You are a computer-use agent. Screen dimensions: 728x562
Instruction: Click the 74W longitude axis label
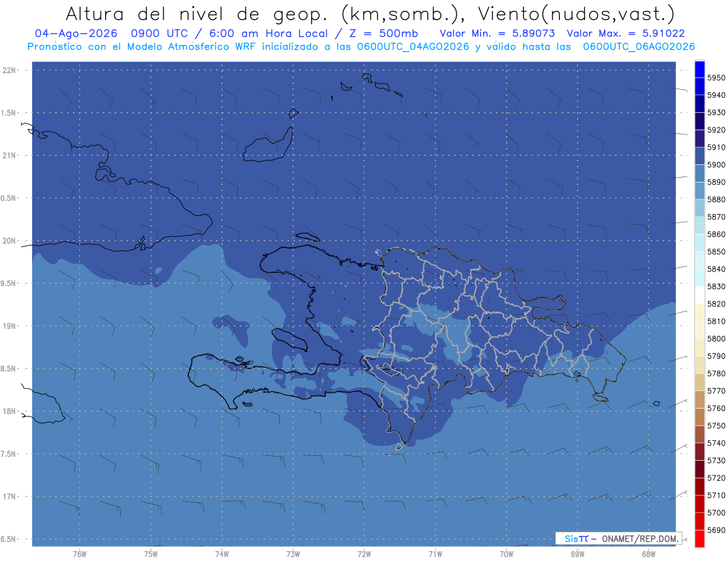click(x=222, y=554)
